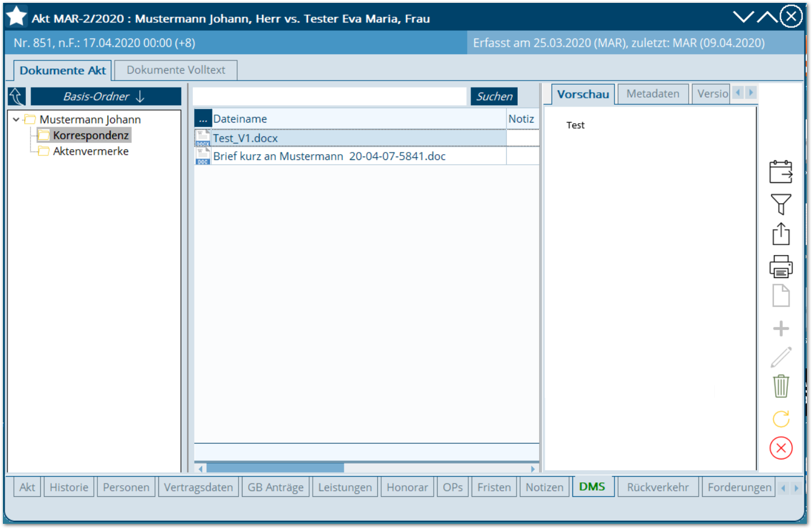Click the docx file icon of Test_V1.docx

tap(203, 138)
